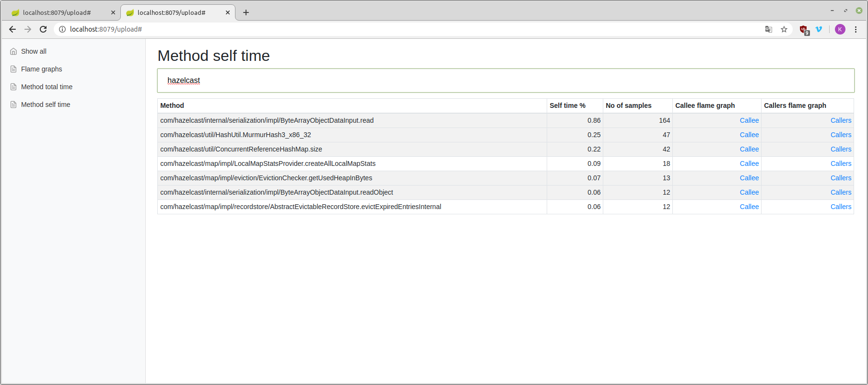Select the HashUtil.MurmurHash3_x86_32 method text
Screen dimensions: 868x385
coord(235,135)
